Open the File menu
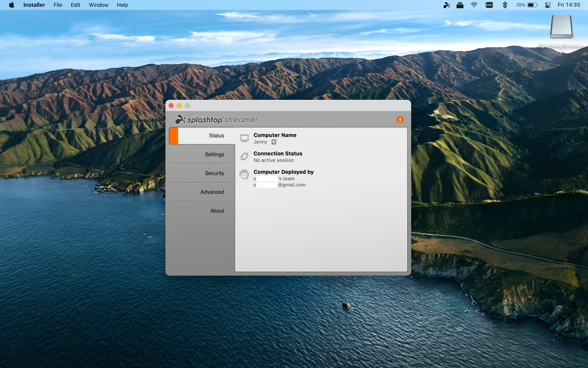 58,5
